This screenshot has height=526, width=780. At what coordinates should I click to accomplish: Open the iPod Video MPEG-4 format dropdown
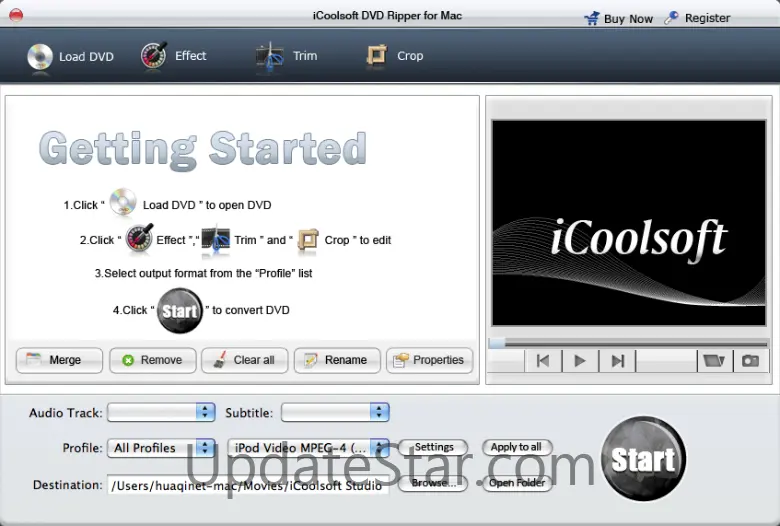[x=308, y=448]
